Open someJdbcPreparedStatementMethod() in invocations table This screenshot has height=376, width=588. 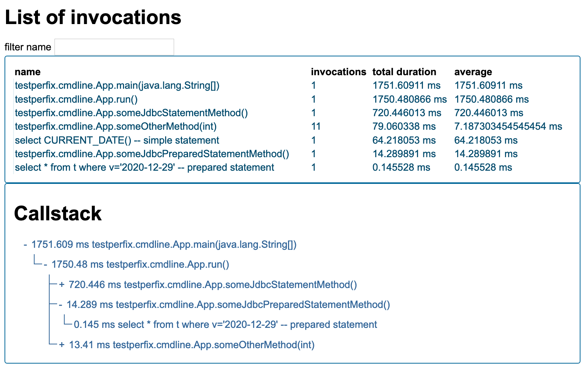point(152,154)
